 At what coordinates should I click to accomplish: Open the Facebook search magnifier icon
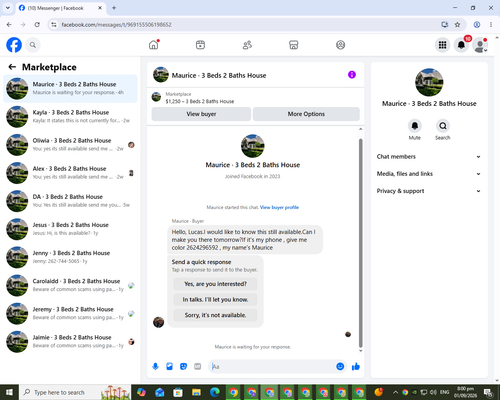pyautogui.click(x=33, y=45)
